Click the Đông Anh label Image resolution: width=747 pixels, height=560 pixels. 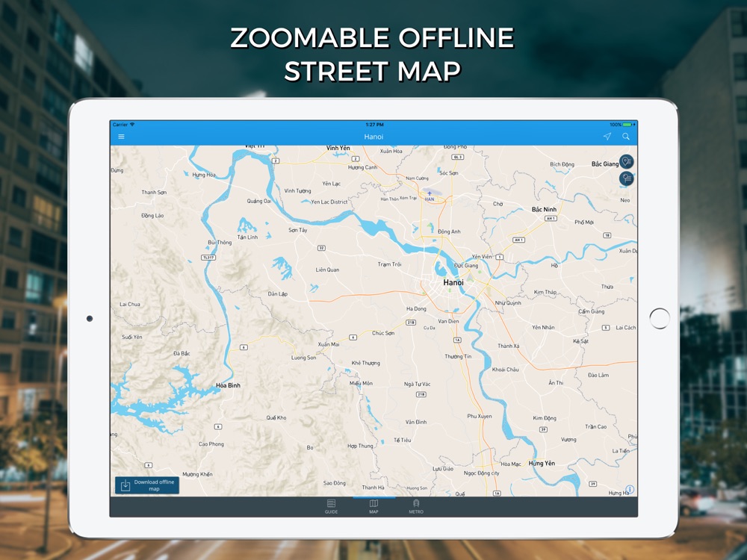click(449, 231)
